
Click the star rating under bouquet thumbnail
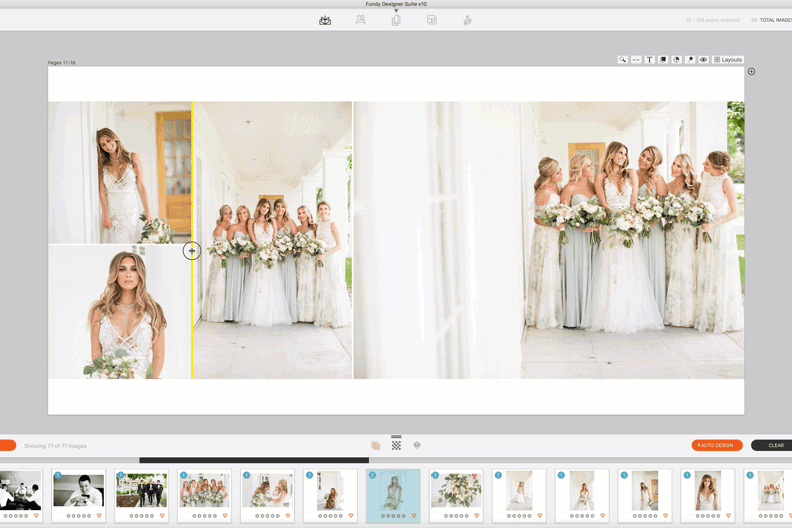[456, 516]
